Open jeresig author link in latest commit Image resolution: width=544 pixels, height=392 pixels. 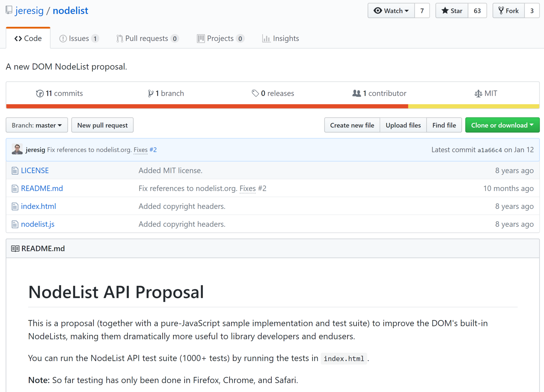(x=35, y=150)
